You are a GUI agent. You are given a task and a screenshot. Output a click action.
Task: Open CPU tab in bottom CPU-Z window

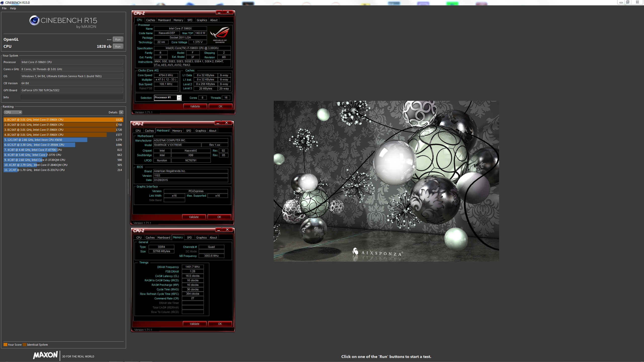pos(139,238)
